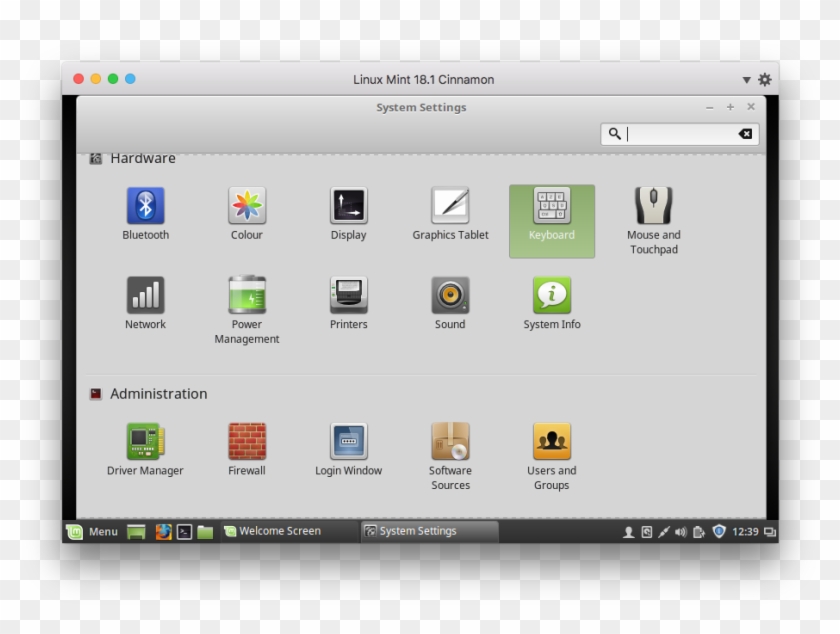Open the Bluetooth settings icon

pyautogui.click(x=145, y=205)
